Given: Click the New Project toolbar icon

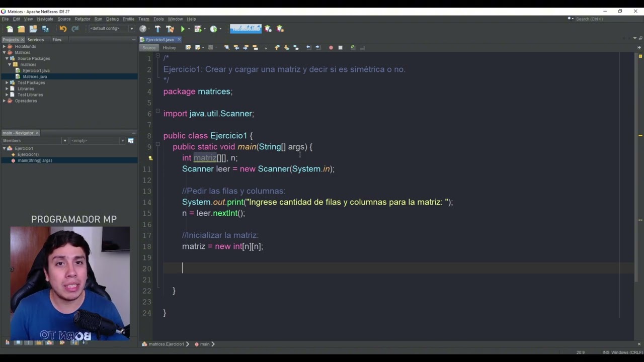Looking at the screenshot, I should [x=21, y=29].
